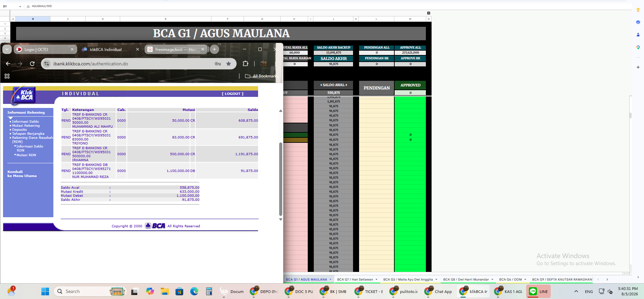Open the apps grid shortcut in bookmarks bar
Screen dimensions: 644x299
pos(7,76)
